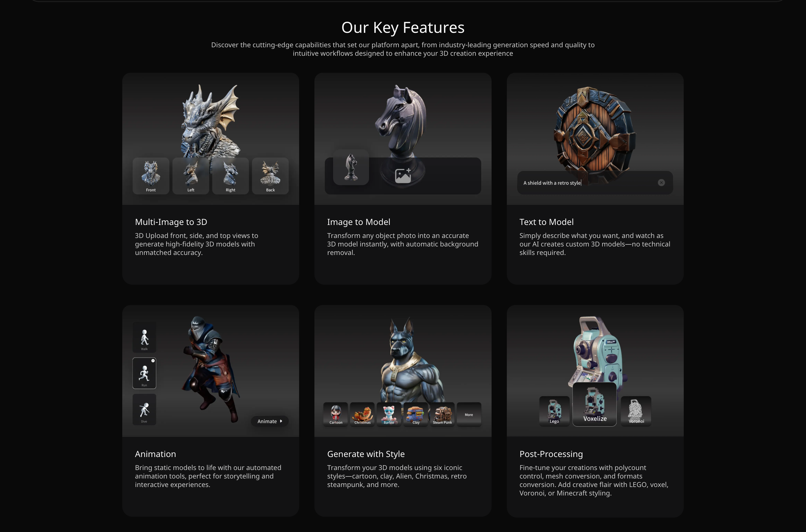This screenshot has height=532, width=806.
Task: Choose the Run animation icon
Action: click(x=144, y=373)
